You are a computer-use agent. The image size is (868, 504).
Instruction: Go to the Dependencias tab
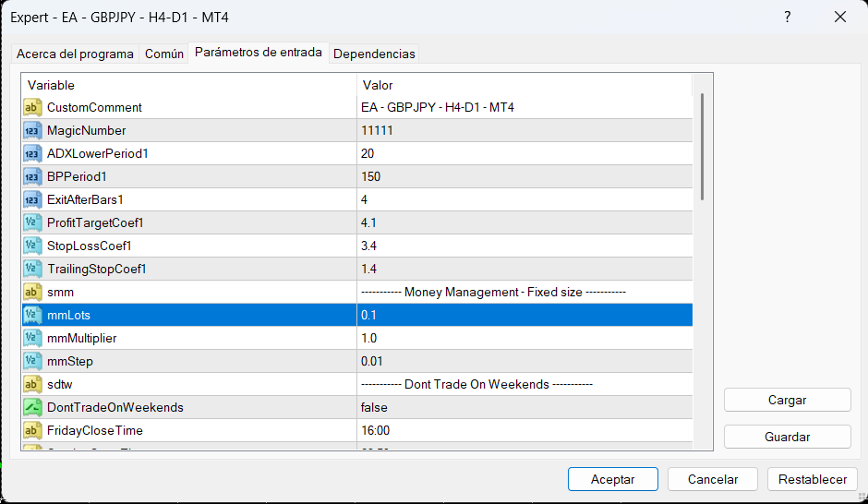click(374, 54)
